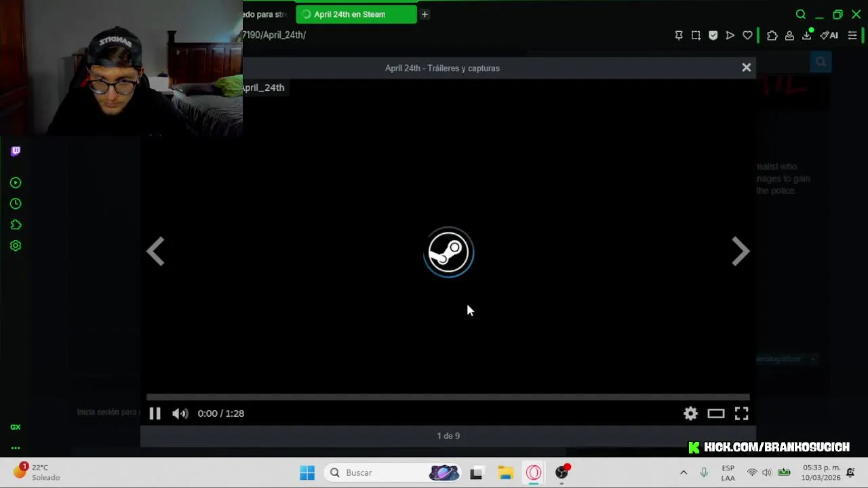Bookmark page with heart icon
The image size is (868, 488).
click(747, 35)
